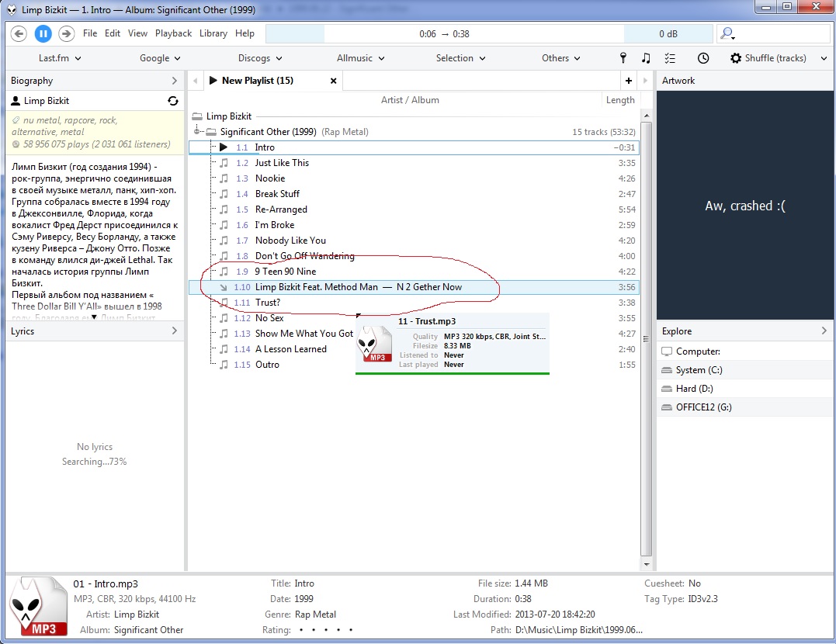Click the clock history icon
836x644 pixels.
(702, 58)
